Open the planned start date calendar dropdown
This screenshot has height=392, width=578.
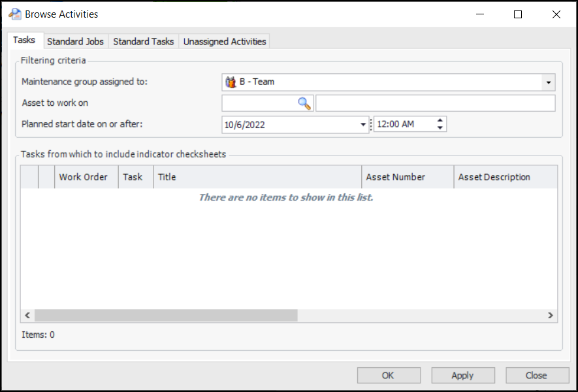click(x=363, y=125)
